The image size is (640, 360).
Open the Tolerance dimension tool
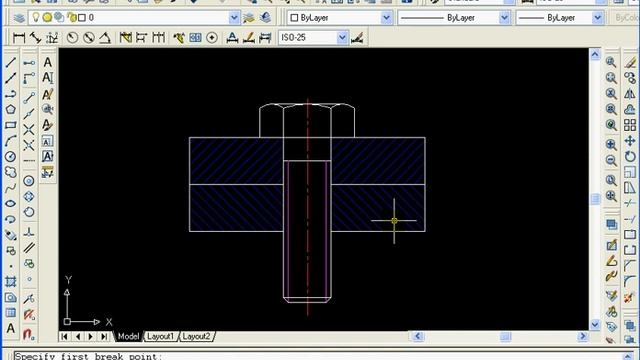[196, 38]
